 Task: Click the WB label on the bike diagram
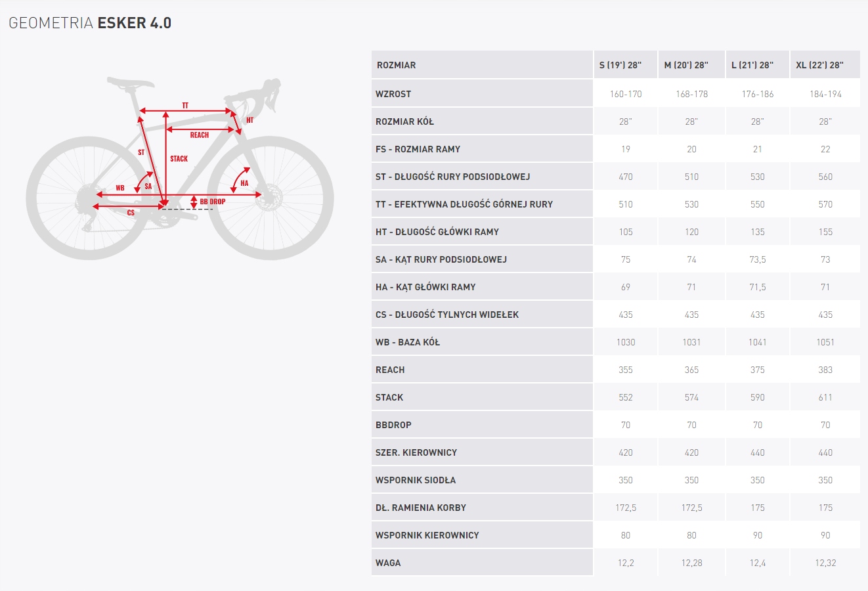(x=120, y=188)
